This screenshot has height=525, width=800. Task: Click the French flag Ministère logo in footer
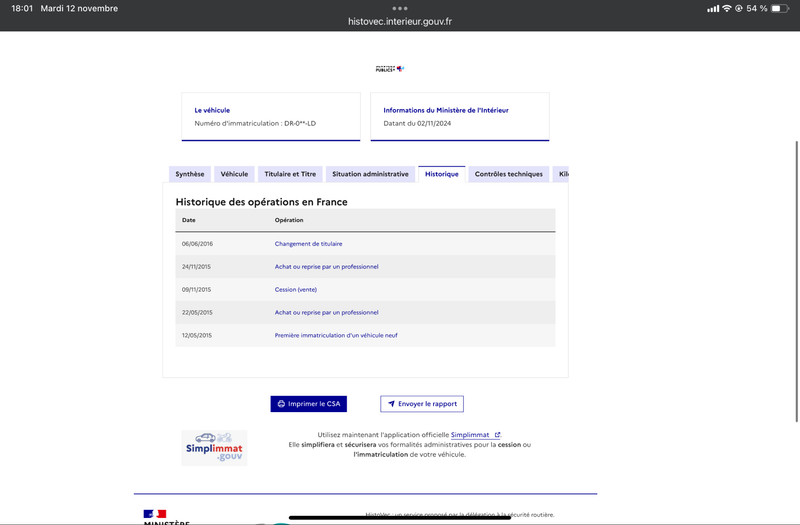155,513
